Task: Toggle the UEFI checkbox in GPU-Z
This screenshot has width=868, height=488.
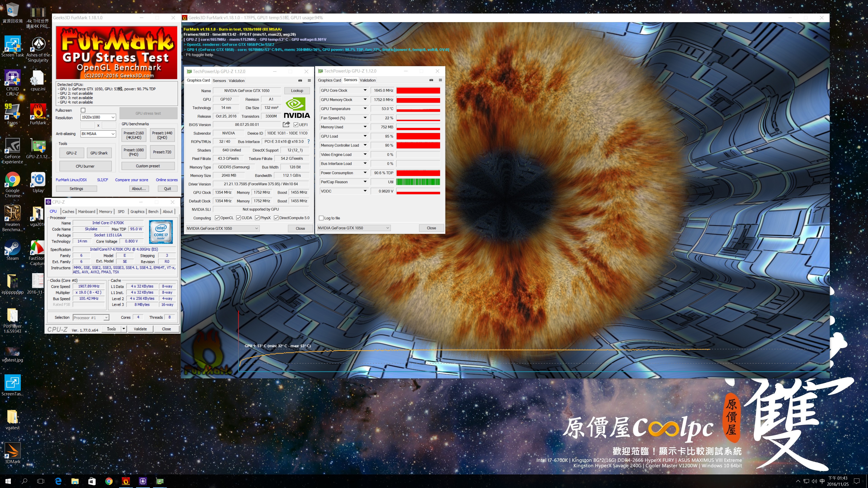Action: pyautogui.click(x=295, y=125)
